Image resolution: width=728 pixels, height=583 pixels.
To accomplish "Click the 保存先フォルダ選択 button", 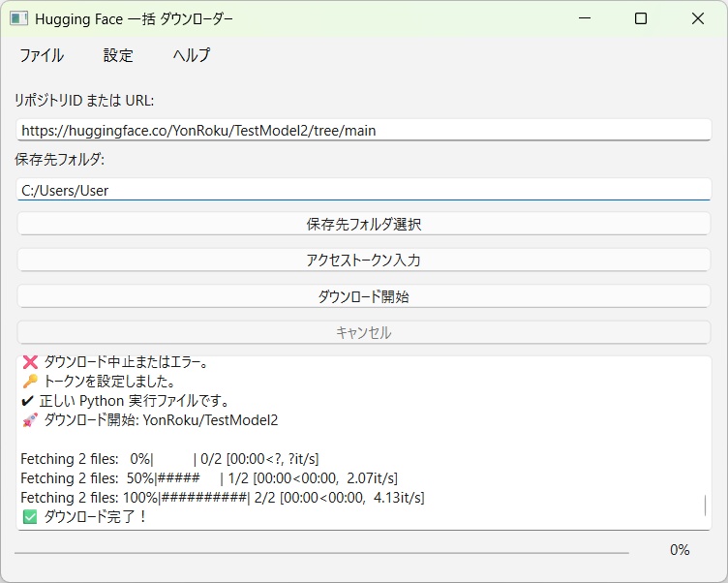I will tap(364, 224).
